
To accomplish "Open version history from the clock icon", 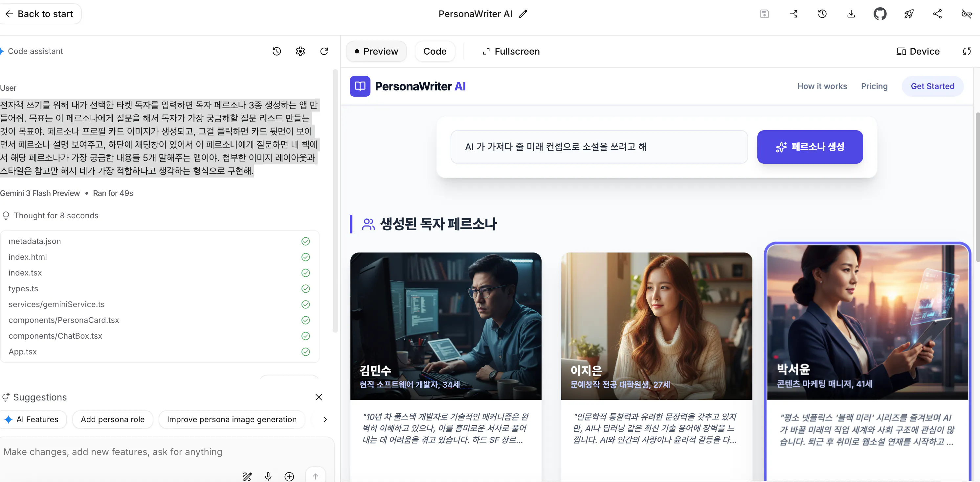I will [x=822, y=14].
